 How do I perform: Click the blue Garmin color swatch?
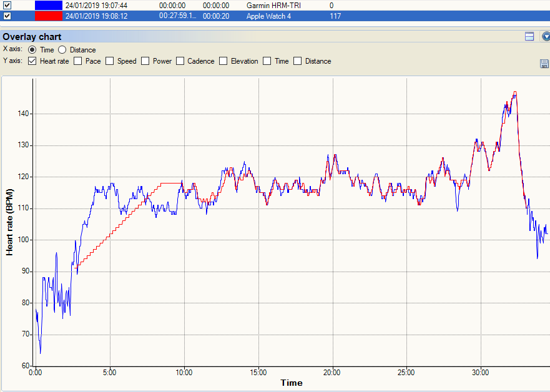pyautogui.click(x=49, y=5)
